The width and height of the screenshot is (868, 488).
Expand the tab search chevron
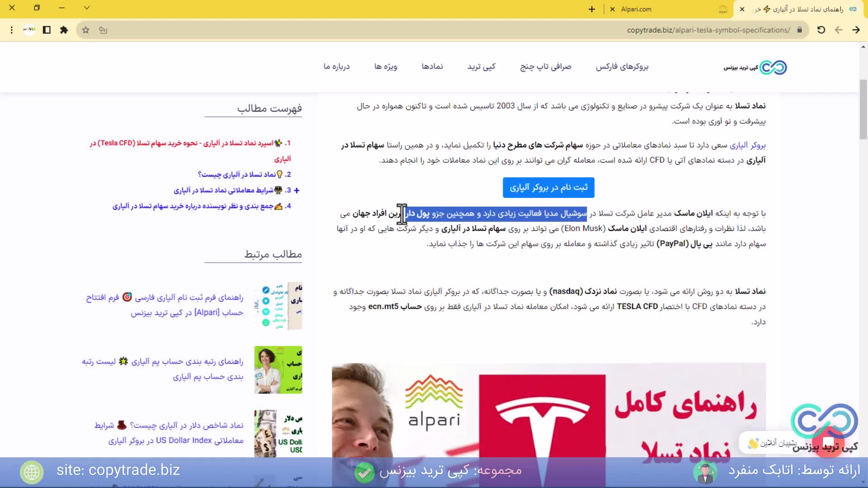tap(87, 8)
